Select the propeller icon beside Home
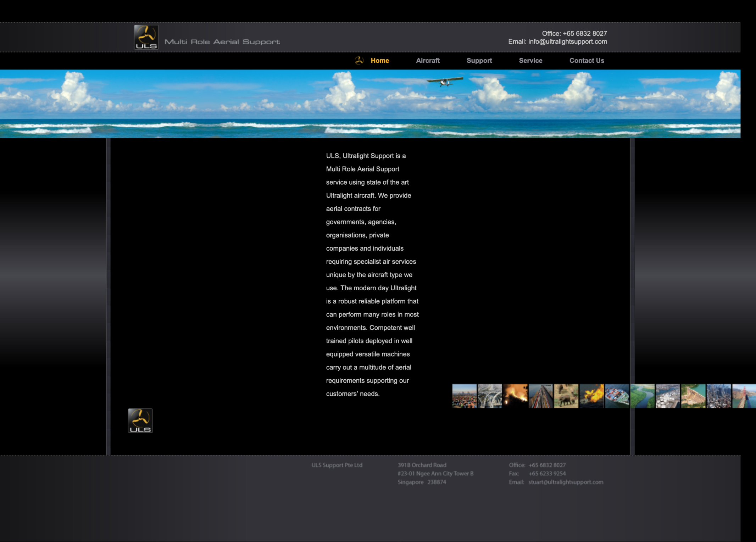Viewport: 756px width, 542px height. click(359, 61)
